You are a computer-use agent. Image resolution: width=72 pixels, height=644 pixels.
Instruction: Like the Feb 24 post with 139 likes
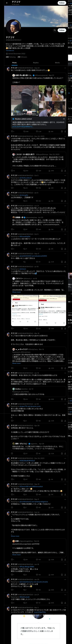tap(39, 560)
